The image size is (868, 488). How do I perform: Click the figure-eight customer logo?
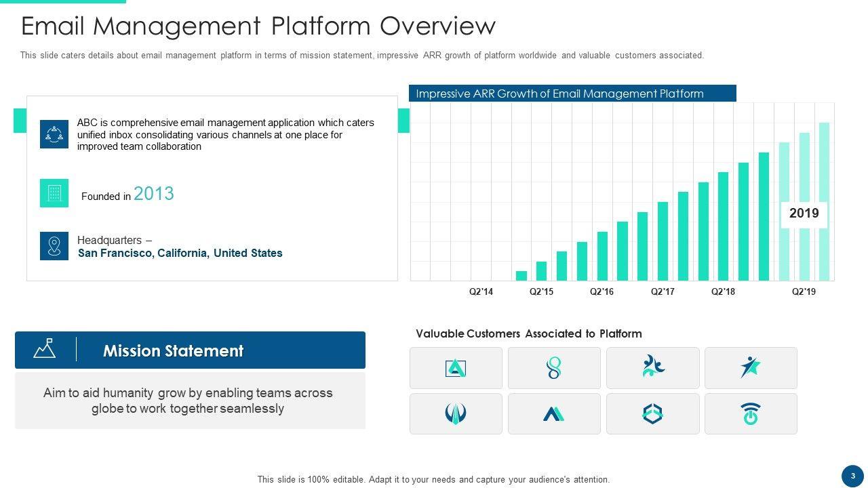554,368
